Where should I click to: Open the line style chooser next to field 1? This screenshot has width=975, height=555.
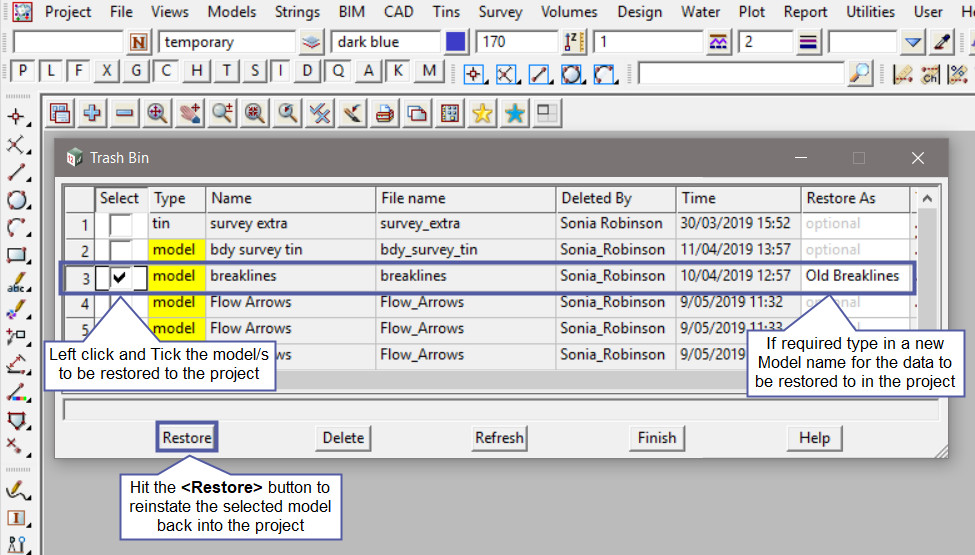click(x=719, y=42)
